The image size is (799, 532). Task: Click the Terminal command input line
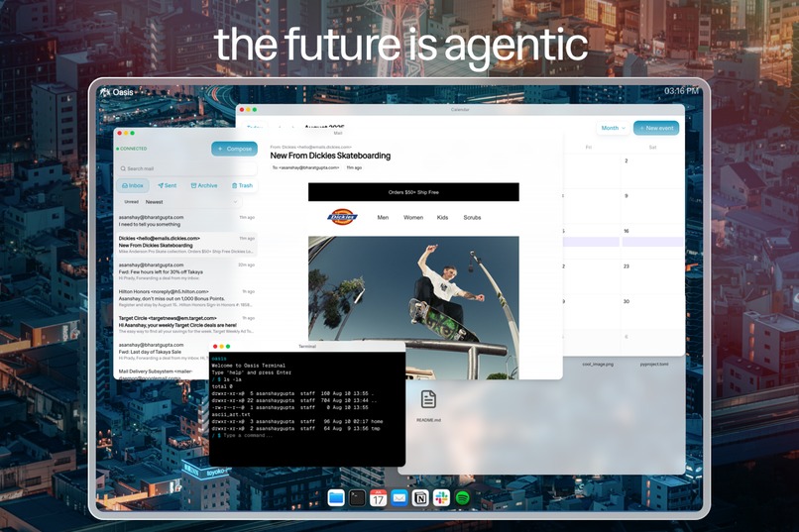pos(248,436)
